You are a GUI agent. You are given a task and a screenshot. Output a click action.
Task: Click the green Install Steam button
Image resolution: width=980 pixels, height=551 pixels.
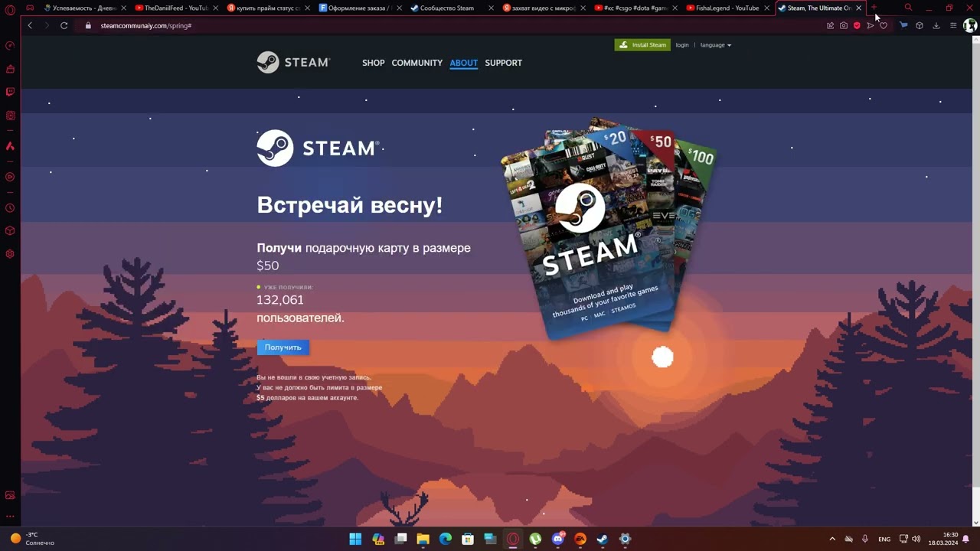pyautogui.click(x=642, y=45)
